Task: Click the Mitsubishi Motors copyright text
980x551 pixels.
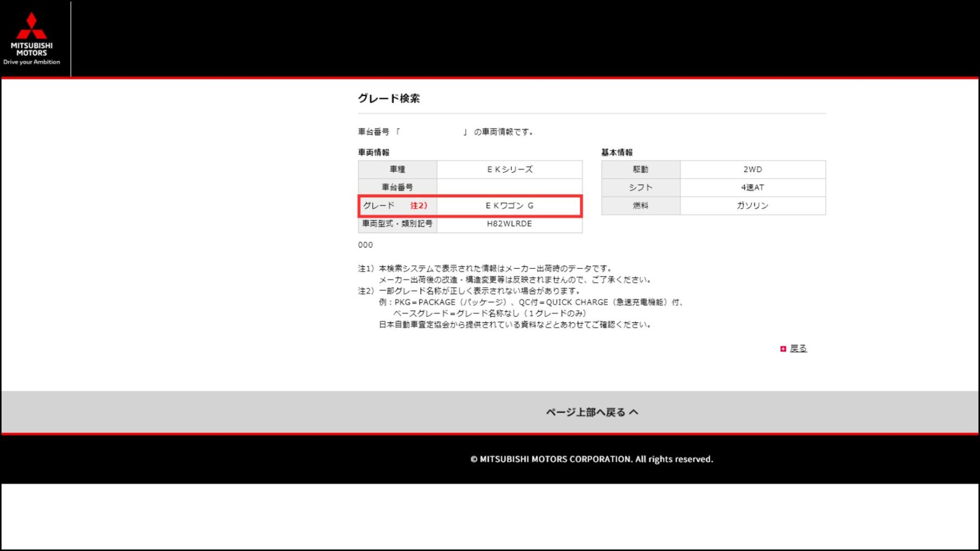Action: (591, 459)
